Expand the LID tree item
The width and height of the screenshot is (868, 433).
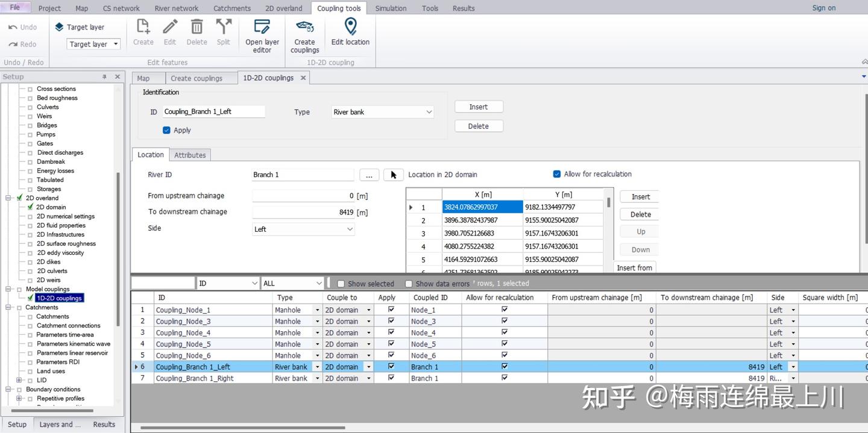tap(18, 380)
